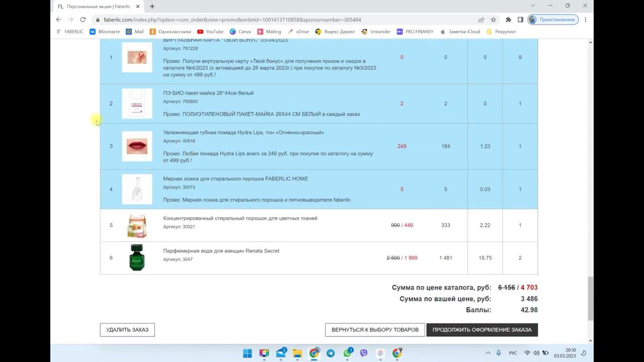
Task: Click the lipstick price 249
Action: coord(401,146)
